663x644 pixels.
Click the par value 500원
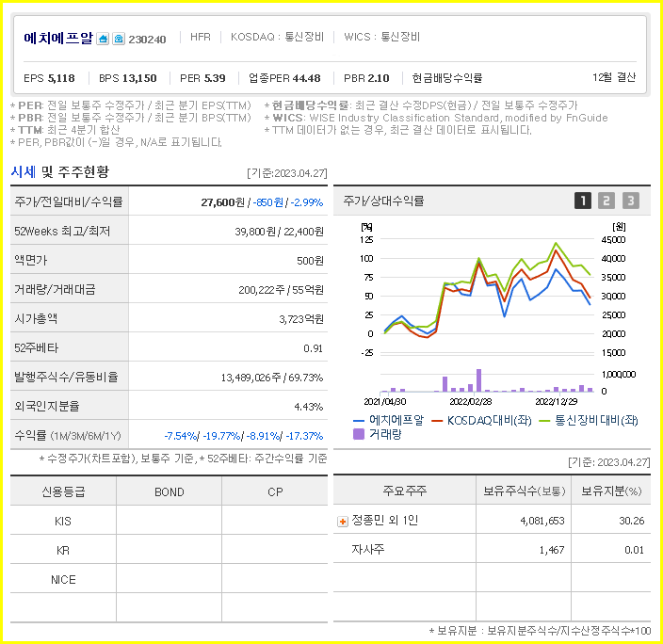(x=310, y=261)
